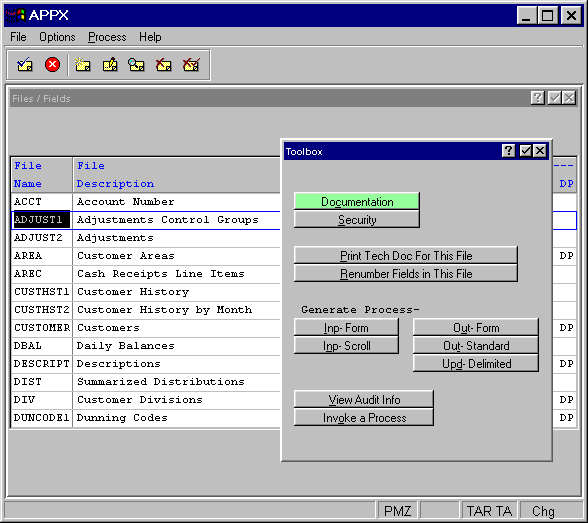Viewport: 588px width, 523px height.
Task: Click the red Cancel X toolbar icon
Action: [x=52, y=64]
